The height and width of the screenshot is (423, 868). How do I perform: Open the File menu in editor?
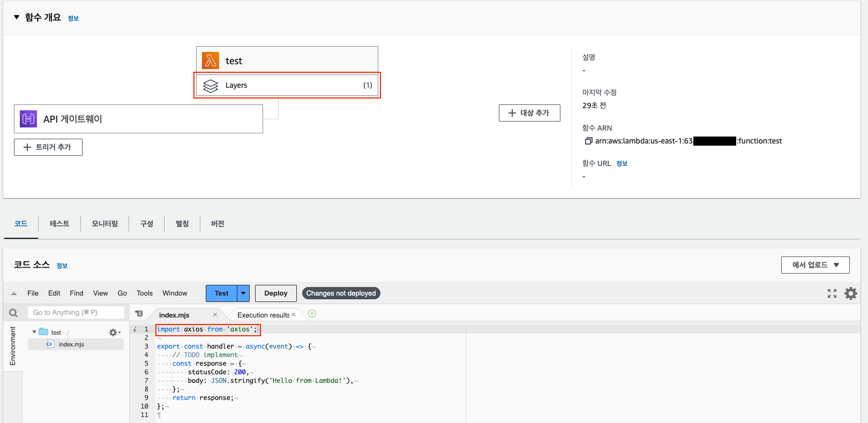point(33,293)
